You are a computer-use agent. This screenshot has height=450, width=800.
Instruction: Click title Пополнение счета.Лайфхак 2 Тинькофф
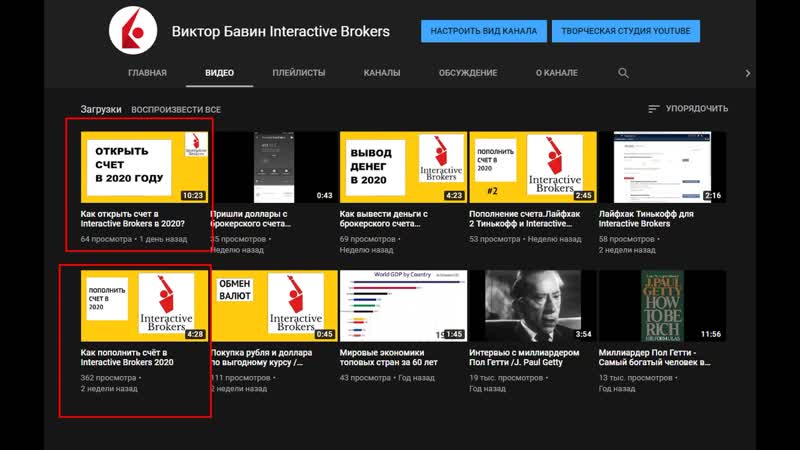(525, 219)
